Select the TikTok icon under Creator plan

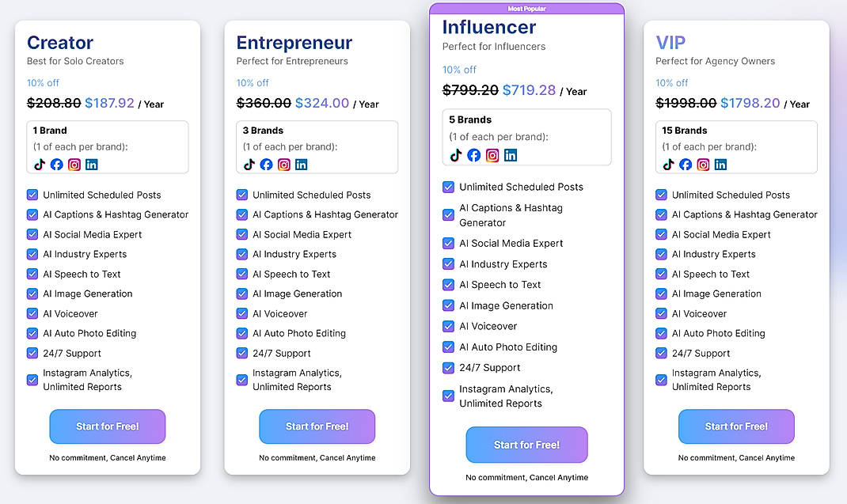[40, 165]
